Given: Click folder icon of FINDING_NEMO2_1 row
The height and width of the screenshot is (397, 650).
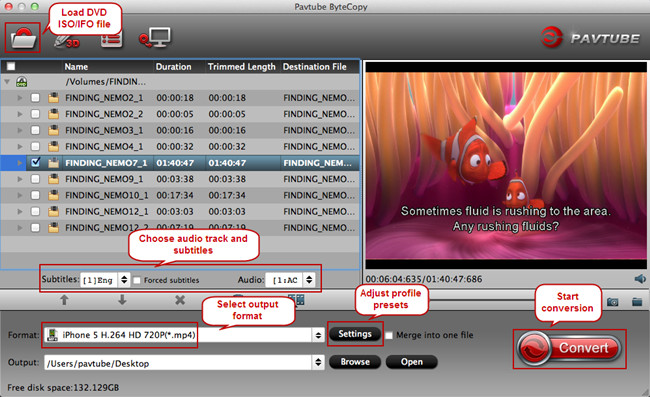Looking at the screenshot, I should pos(53,98).
